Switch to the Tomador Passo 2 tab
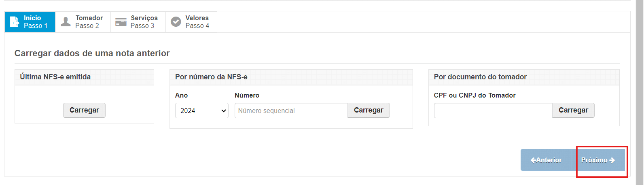Screen dimensions: 644x185 [x=83, y=22]
